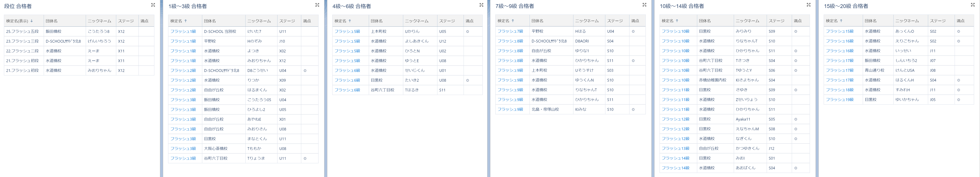Open フラッシュ13級 link for かつゆきくん
The height and width of the screenshot is (177, 980).
[x=675, y=149]
